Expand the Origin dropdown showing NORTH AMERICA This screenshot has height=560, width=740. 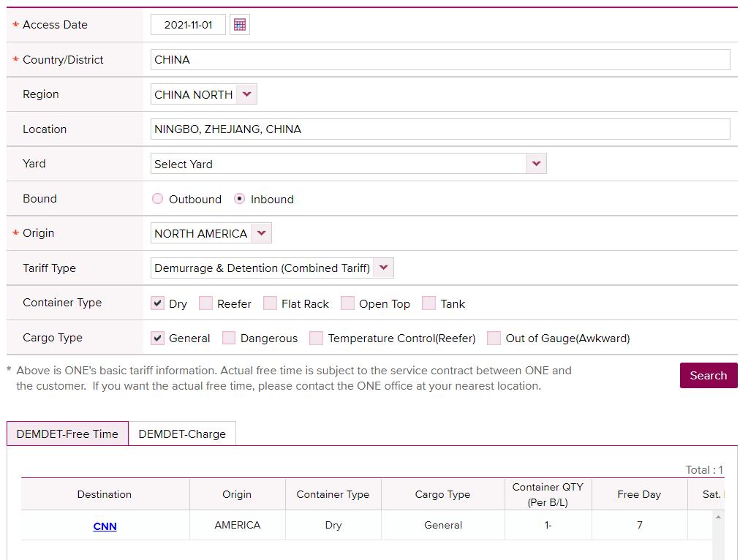coord(262,233)
